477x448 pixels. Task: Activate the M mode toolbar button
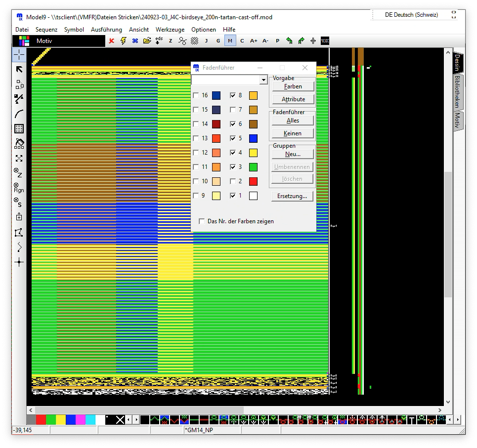click(230, 41)
